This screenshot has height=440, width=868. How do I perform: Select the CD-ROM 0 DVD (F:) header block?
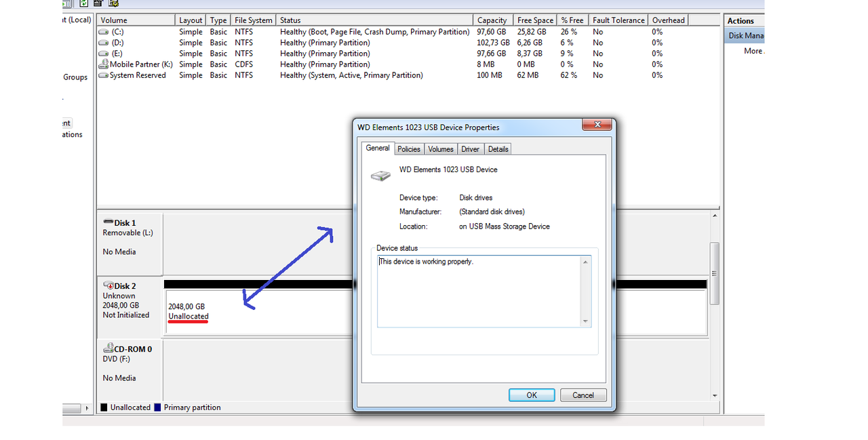130,371
